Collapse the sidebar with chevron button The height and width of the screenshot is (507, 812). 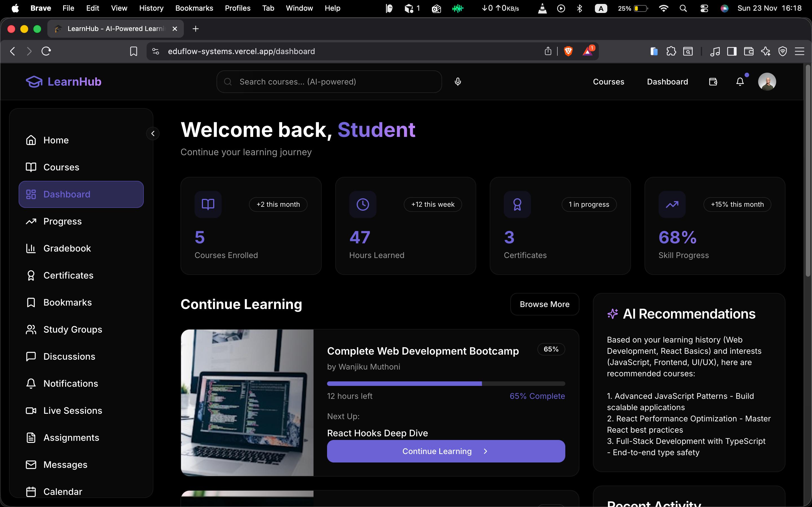(x=153, y=134)
